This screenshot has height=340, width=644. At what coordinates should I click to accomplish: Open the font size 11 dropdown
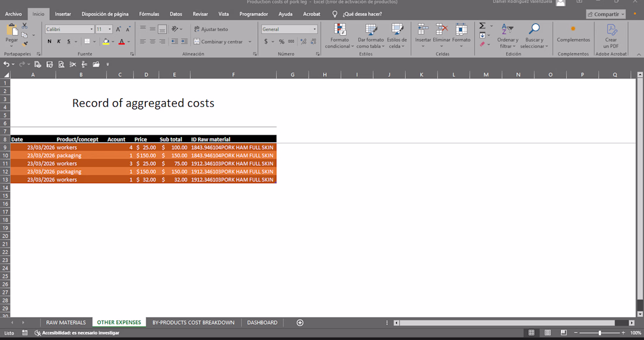click(x=109, y=29)
